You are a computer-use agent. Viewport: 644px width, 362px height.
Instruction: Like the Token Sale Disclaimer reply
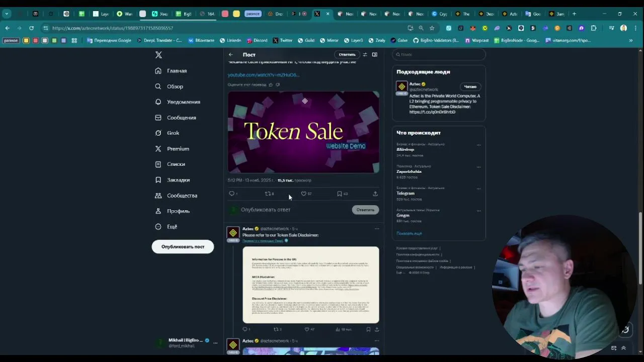(307, 329)
